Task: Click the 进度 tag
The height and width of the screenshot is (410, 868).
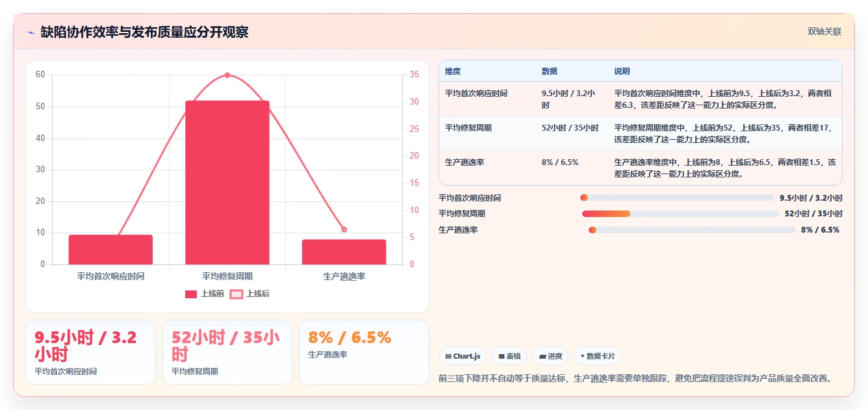Action: tap(550, 356)
